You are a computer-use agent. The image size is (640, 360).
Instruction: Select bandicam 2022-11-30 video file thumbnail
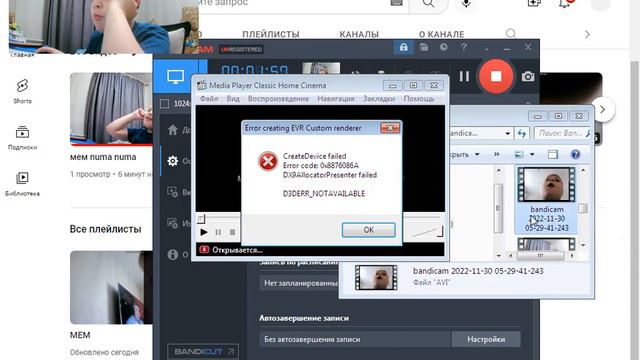pos(547,184)
